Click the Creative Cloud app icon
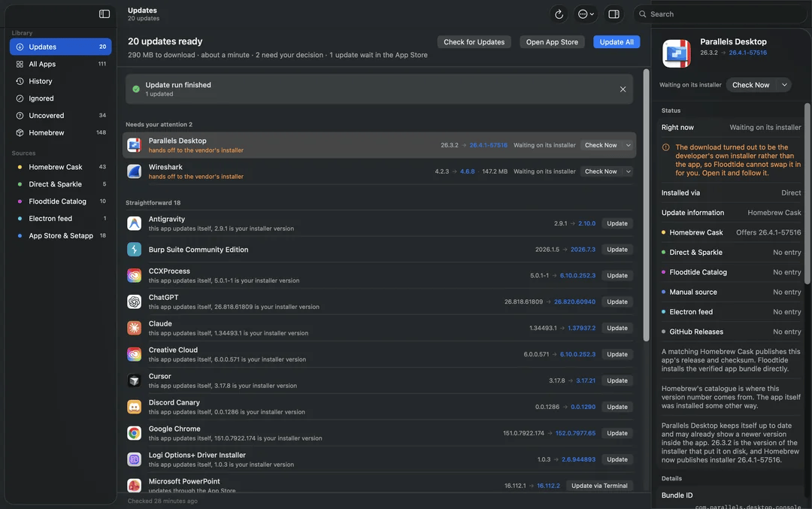Image resolution: width=812 pixels, height=509 pixels. (x=134, y=354)
